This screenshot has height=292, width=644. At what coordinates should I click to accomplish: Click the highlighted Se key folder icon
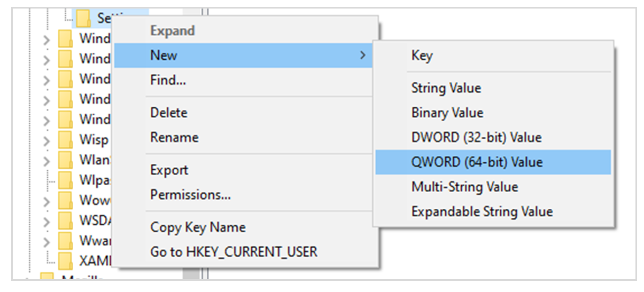83,18
